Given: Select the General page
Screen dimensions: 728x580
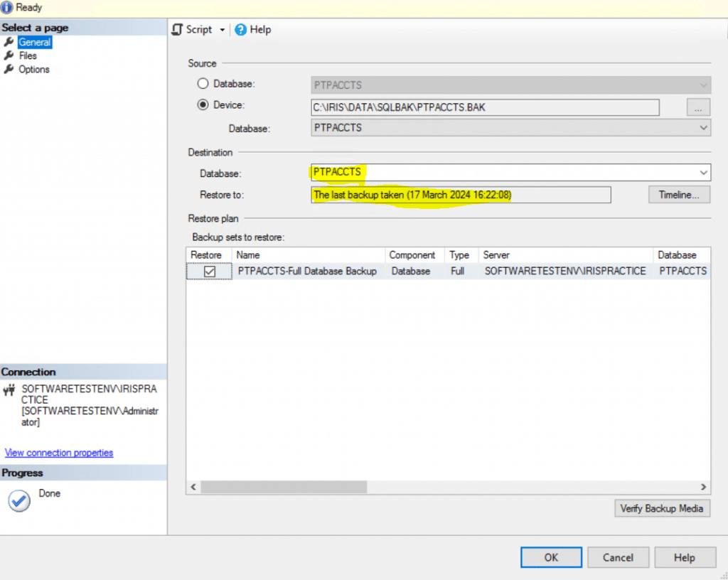Looking at the screenshot, I should 35,42.
